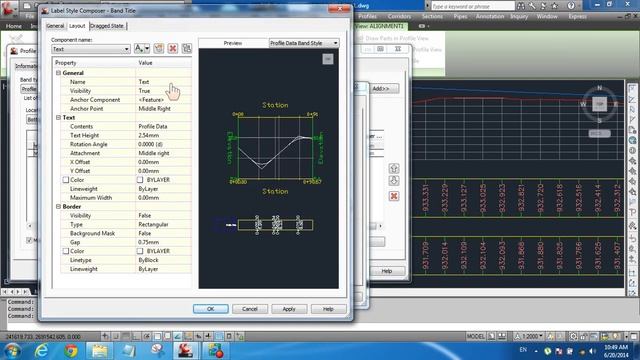This screenshot has width=640, height=360.
Task: Open the Corridors menu
Action: tap(399, 16)
